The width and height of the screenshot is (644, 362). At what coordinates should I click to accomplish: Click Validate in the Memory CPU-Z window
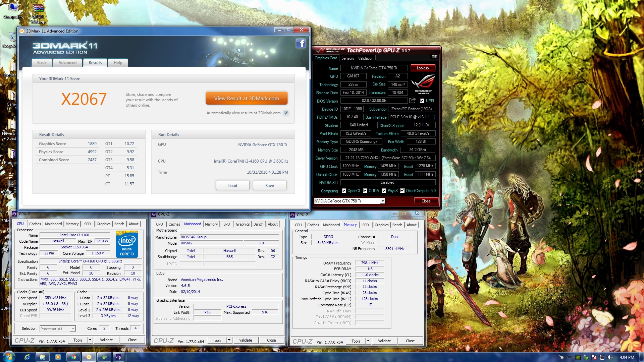[x=384, y=341]
